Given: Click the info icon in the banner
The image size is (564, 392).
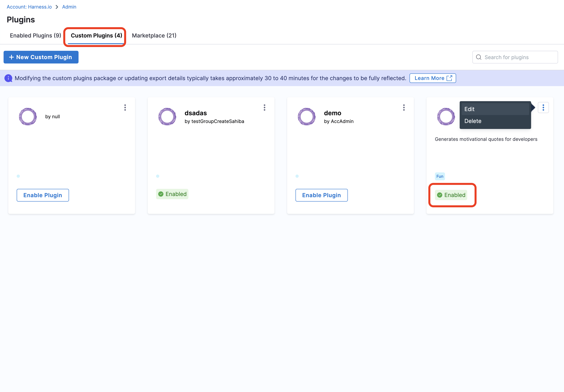Looking at the screenshot, I should (8, 78).
